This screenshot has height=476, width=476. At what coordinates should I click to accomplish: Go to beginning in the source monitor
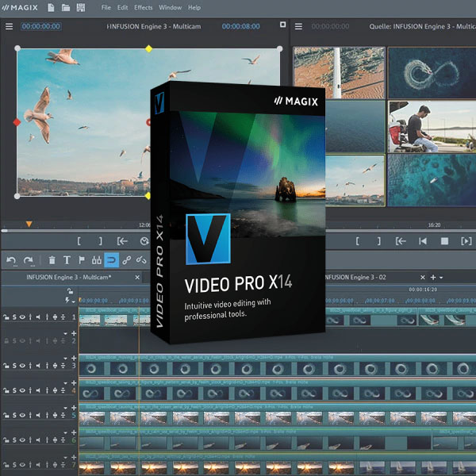point(423,241)
